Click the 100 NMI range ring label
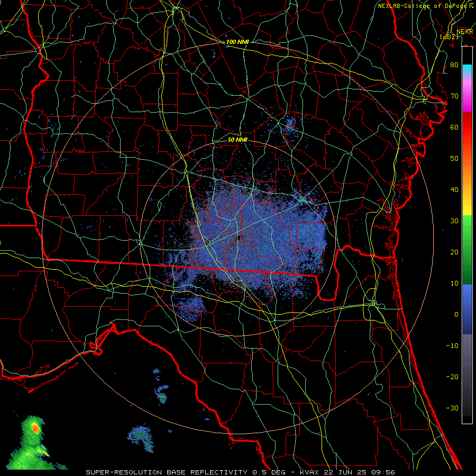This screenshot has height=476, width=476. tap(237, 42)
